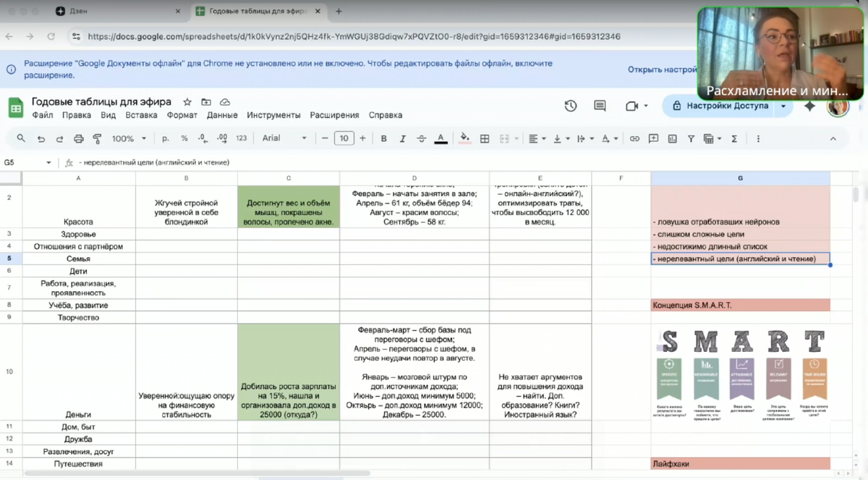Open Arial font dropdown
The height and width of the screenshot is (480, 868).
click(284, 138)
